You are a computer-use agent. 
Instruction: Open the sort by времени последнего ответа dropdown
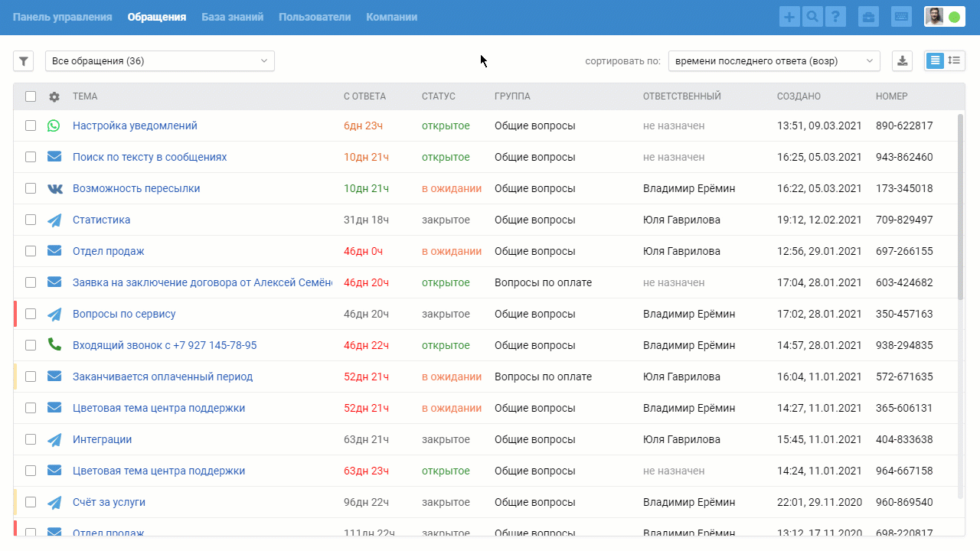coord(774,61)
